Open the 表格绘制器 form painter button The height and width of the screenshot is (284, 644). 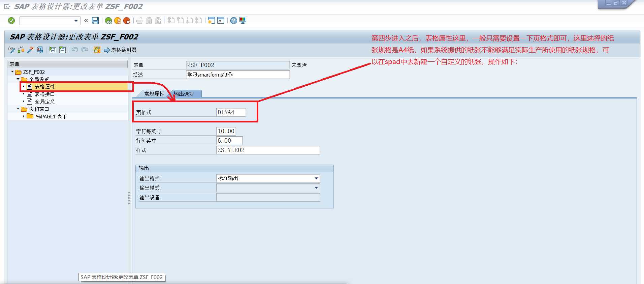tap(120, 50)
